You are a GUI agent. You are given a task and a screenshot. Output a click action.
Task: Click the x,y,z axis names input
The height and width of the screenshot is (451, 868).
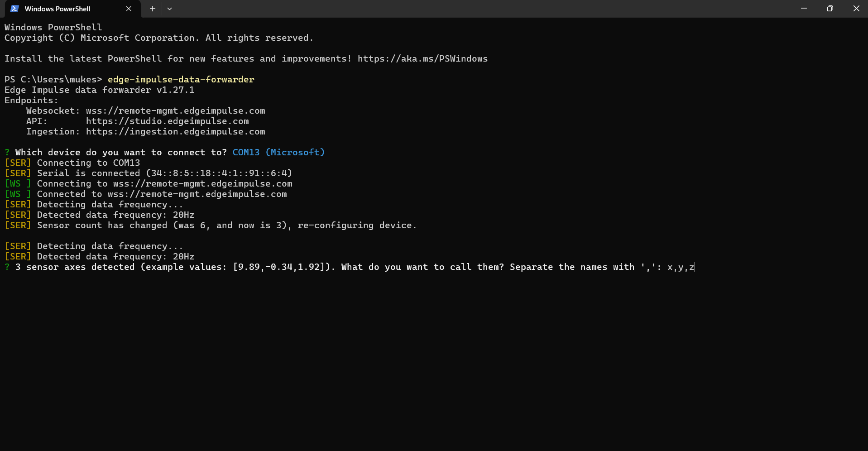681,267
